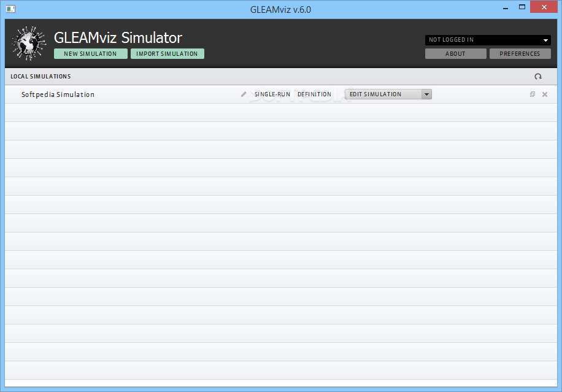Start a new simulation
Image resolution: width=562 pixels, height=392 pixels.
click(x=91, y=54)
